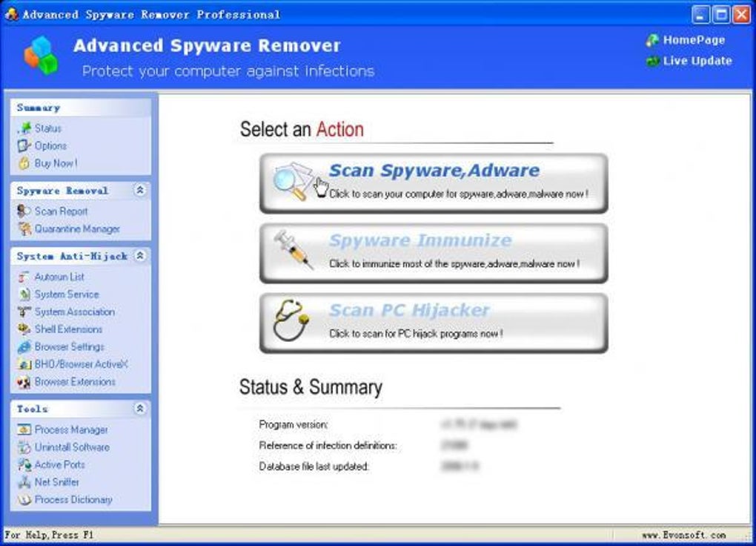Open the Process Dictionary tool link
The height and width of the screenshot is (546, 756).
[x=73, y=500]
